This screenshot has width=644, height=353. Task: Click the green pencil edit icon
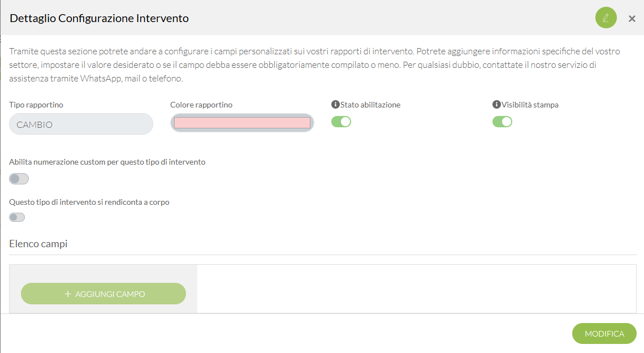[x=606, y=18]
